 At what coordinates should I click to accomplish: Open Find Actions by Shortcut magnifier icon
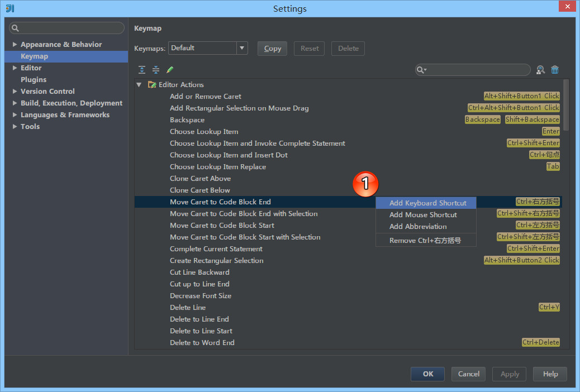[x=540, y=69]
